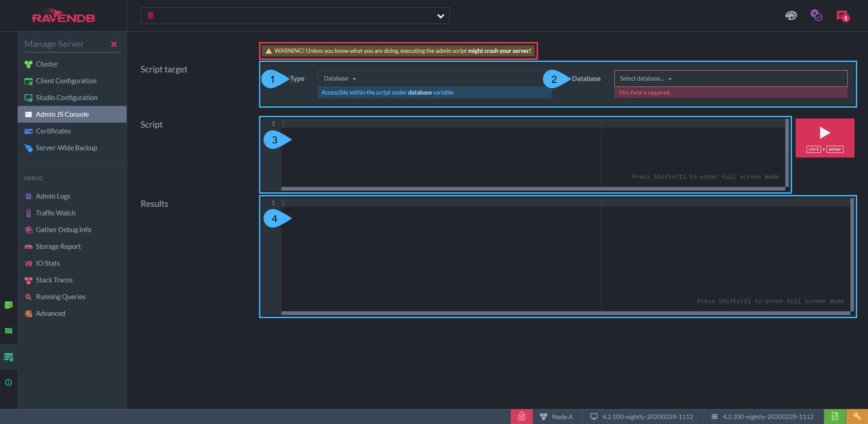The image size is (868, 424).
Task: Click the Admin Logs icon
Action: click(28, 196)
